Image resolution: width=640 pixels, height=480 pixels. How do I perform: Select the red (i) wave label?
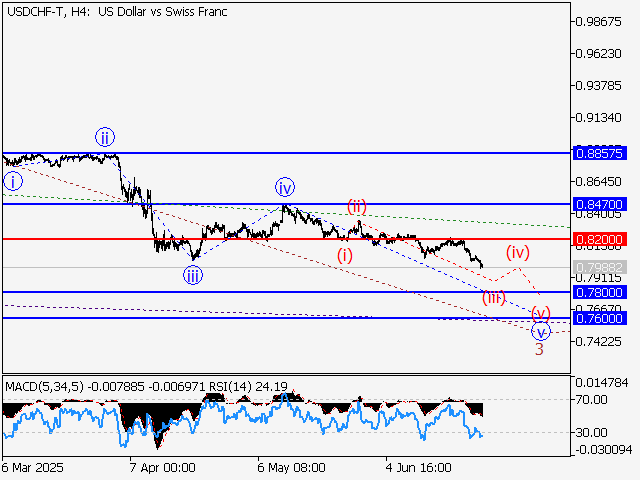click(x=344, y=255)
